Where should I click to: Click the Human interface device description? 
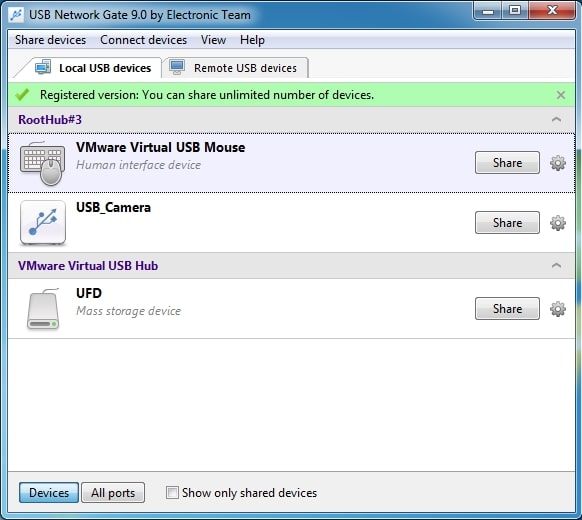(138, 165)
